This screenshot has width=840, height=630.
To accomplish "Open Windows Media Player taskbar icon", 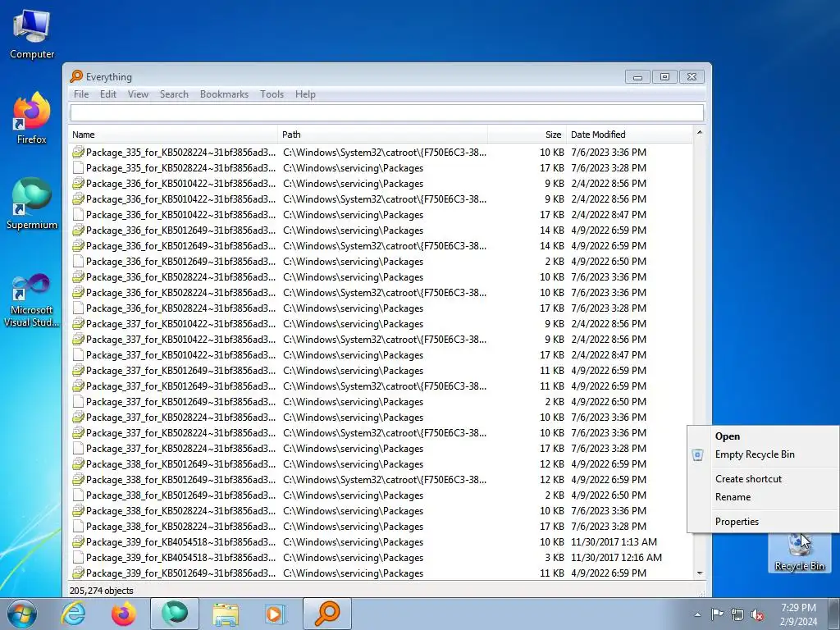I will pyautogui.click(x=276, y=614).
